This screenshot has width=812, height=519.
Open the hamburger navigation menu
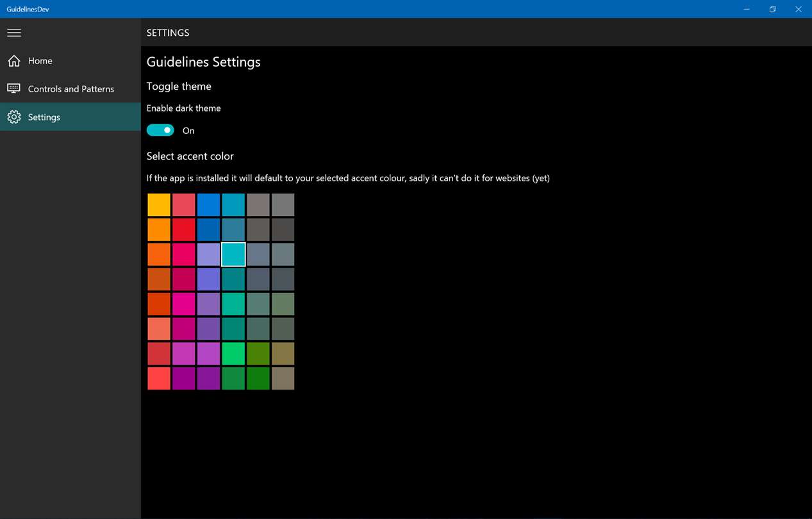click(14, 33)
